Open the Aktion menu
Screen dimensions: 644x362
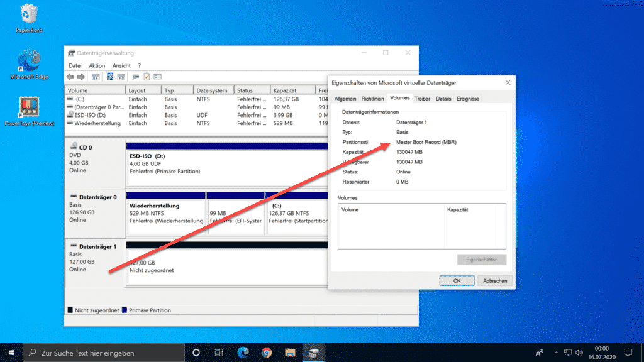[97, 65]
